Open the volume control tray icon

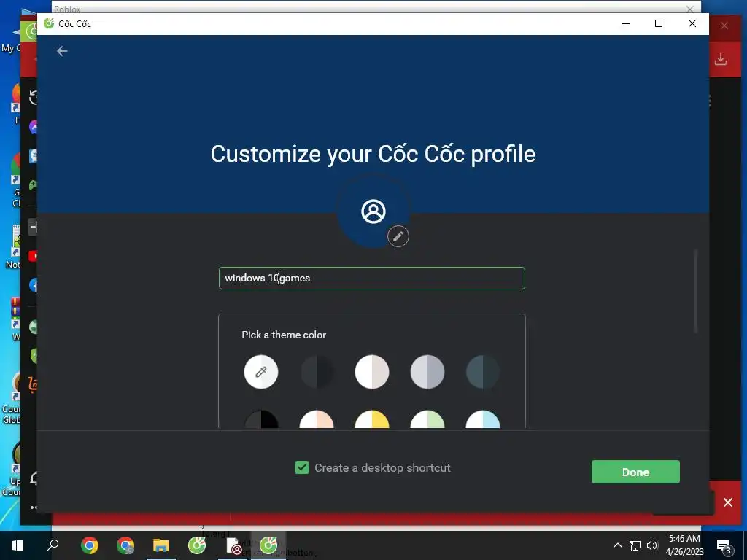[652, 545]
